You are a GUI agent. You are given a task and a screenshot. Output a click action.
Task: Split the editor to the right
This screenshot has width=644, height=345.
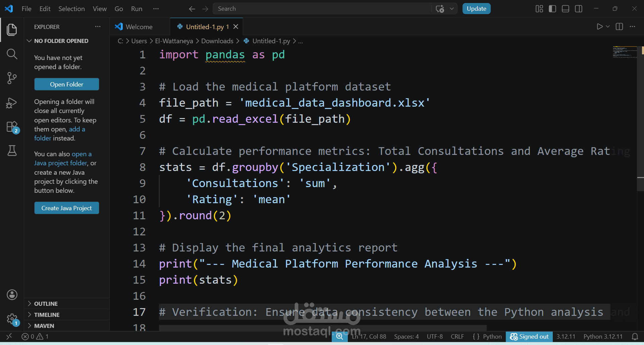coord(620,26)
